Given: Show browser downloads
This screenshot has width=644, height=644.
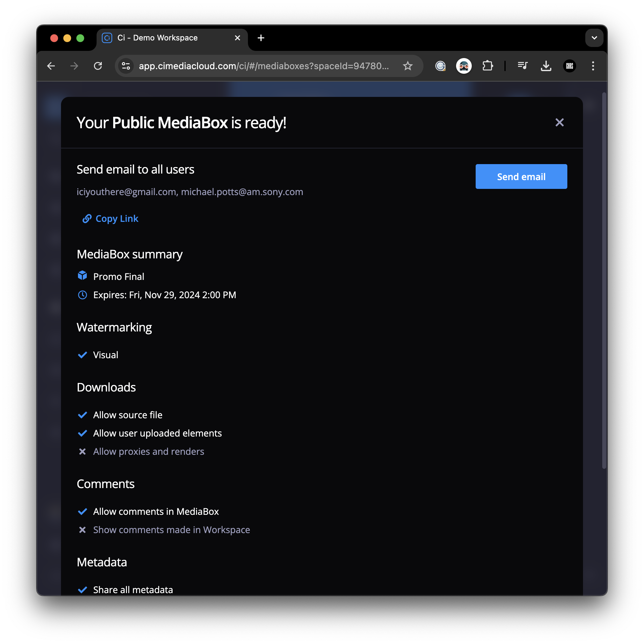Looking at the screenshot, I should (546, 66).
